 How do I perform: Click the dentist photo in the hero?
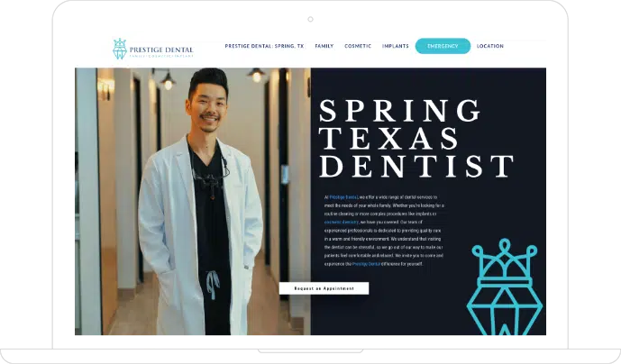click(x=193, y=201)
